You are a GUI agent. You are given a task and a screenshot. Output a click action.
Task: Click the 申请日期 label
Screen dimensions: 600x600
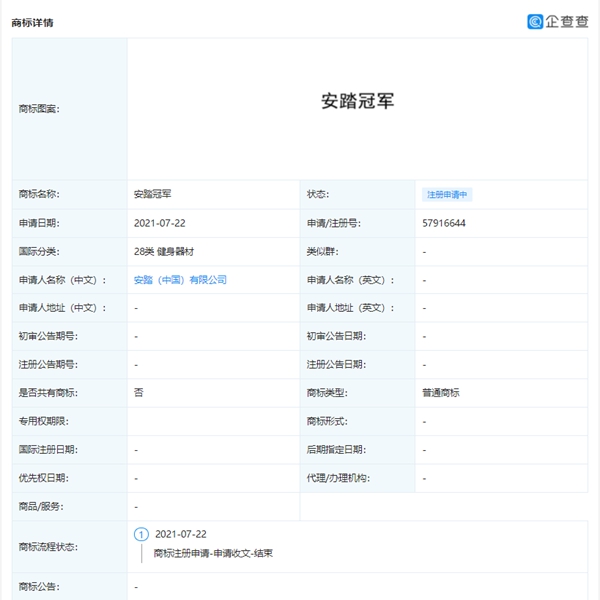coord(39,223)
